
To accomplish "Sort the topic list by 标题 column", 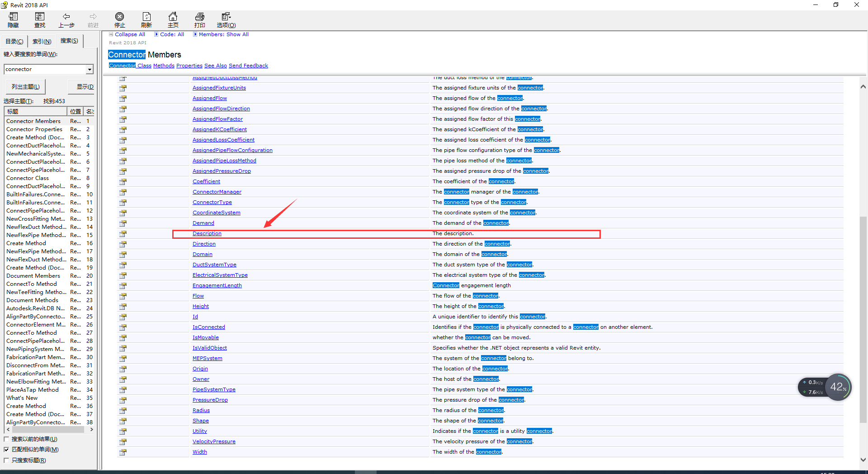I will 35,111.
